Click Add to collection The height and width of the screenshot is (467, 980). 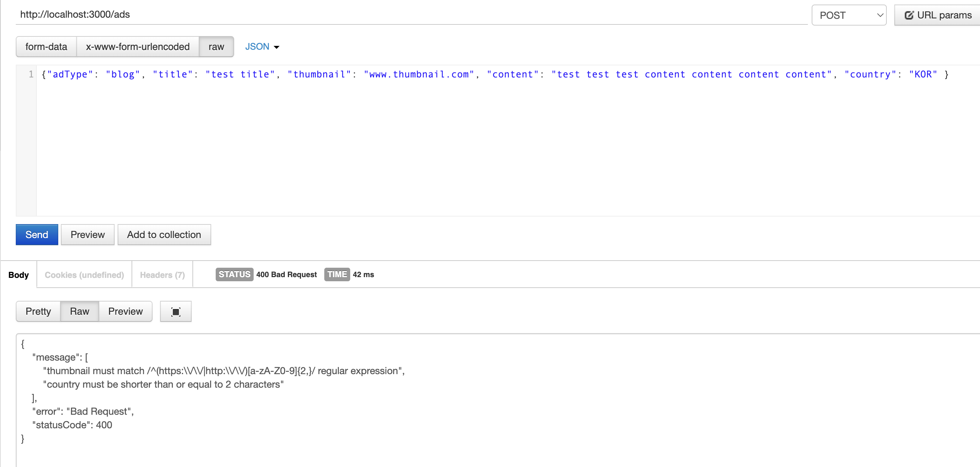164,235
